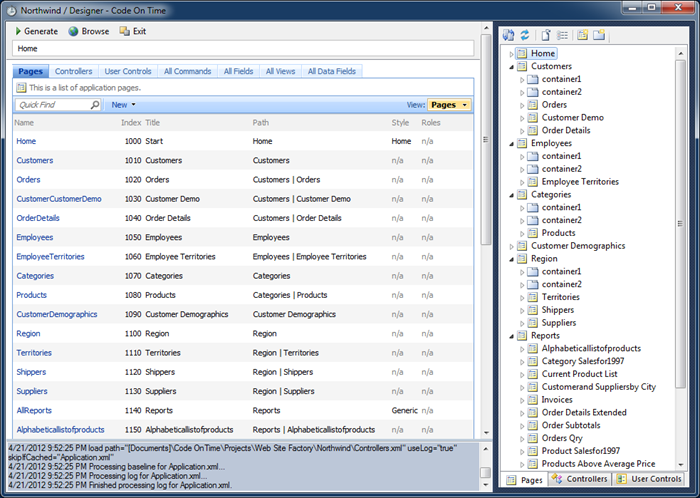The image size is (700, 498).
Task: Click the Products page icon in tree
Action: click(532, 233)
